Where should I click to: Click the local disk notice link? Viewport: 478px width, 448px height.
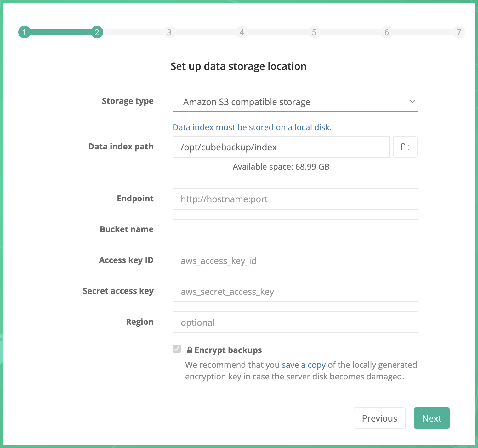[252, 127]
